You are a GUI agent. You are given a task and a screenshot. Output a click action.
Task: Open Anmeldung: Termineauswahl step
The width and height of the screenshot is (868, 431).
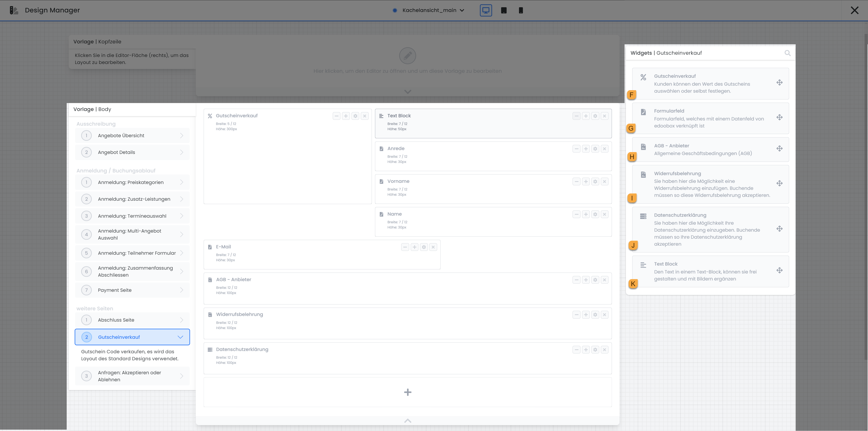coord(132,216)
